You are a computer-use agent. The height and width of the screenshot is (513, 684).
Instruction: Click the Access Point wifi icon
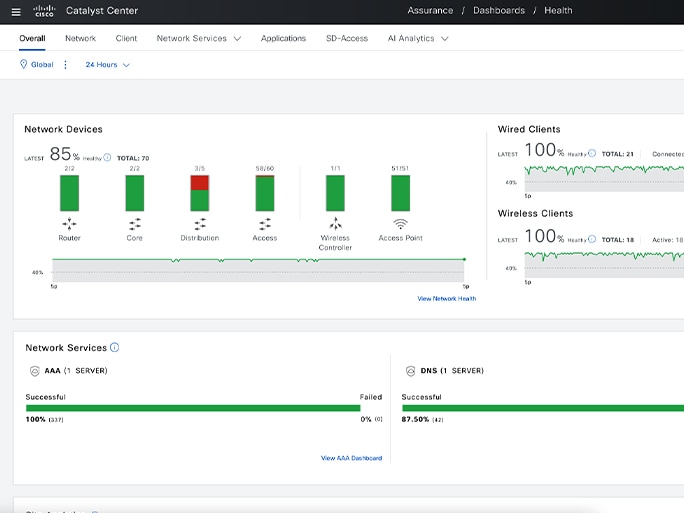[x=400, y=224]
